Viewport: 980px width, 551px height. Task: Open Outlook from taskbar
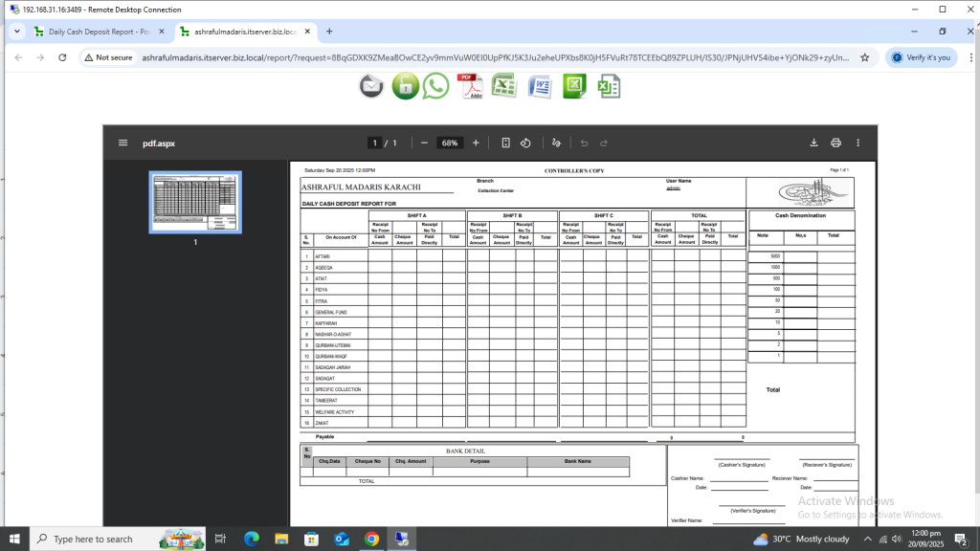pos(342,539)
